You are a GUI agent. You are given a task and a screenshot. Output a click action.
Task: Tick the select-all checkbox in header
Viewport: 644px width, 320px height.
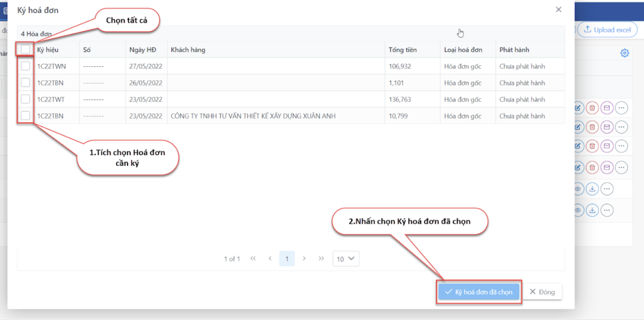coord(25,49)
